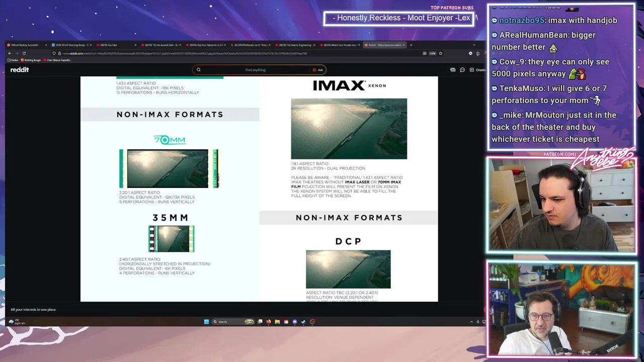
Task: Click the 70MM film format image
Action: [169, 168]
